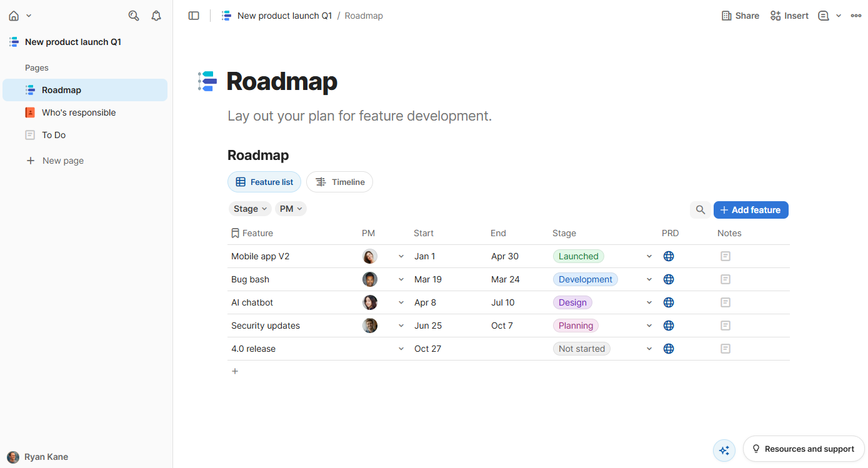The image size is (868, 468).
Task: Open the Who's responsible page
Action: 78,112
